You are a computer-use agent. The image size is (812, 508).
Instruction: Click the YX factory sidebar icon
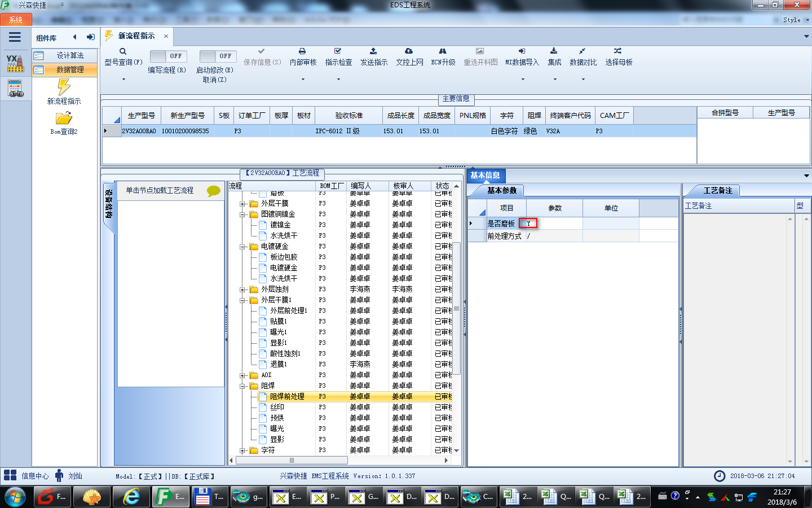coord(15,63)
